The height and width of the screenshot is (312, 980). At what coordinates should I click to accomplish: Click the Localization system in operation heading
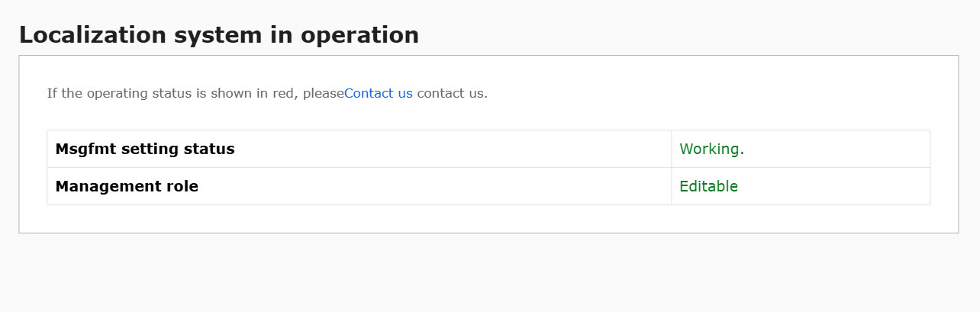pos(218,35)
